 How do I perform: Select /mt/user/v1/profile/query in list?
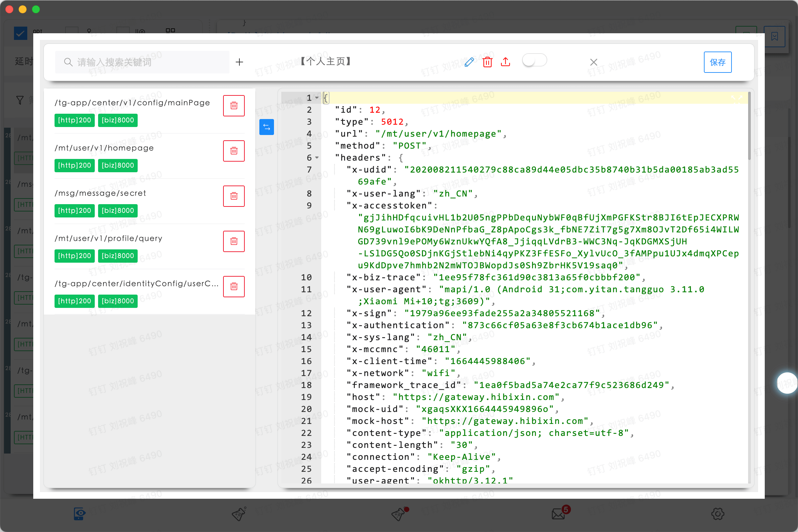(x=109, y=238)
